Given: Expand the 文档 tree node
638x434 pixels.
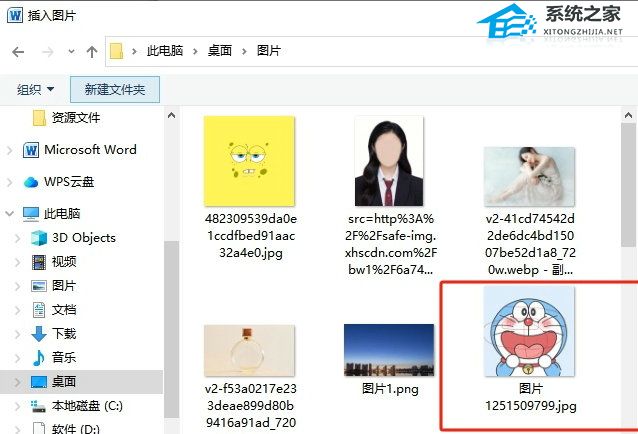Looking at the screenshot, I should pyautogui.click(x=17, y=310).
